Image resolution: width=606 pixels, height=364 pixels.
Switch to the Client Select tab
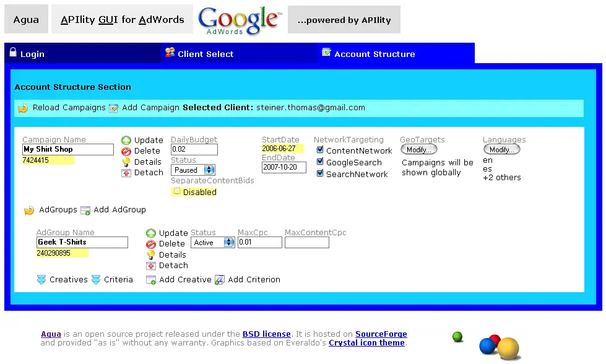(239, 53)
